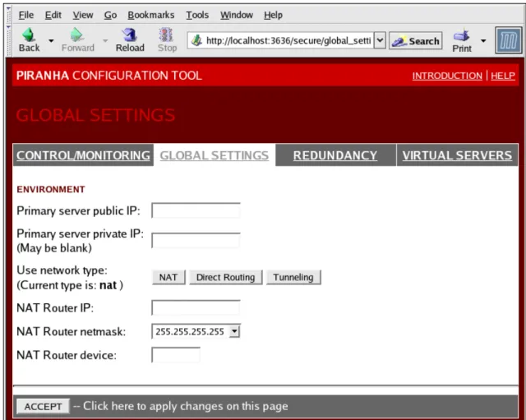Click the navigation toolbar grip handle
The width and height of the screenshot is (526, 420).
pos(9,40)
